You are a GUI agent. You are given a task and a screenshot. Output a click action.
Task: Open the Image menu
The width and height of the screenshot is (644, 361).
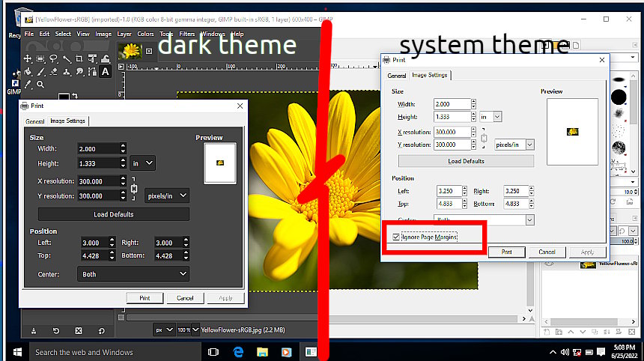tap(103, 34)
